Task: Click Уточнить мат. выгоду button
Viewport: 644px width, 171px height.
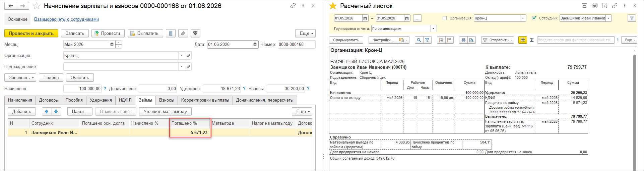Action: (165, 111)
